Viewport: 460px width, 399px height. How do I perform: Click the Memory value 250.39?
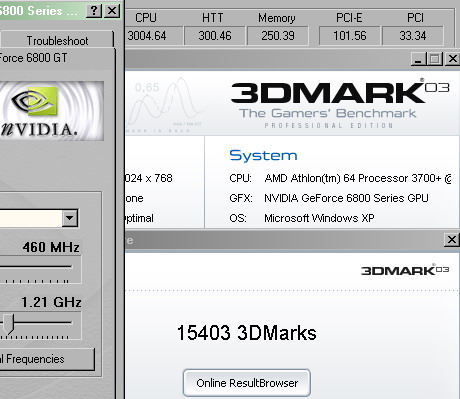[x=278, y=36]
